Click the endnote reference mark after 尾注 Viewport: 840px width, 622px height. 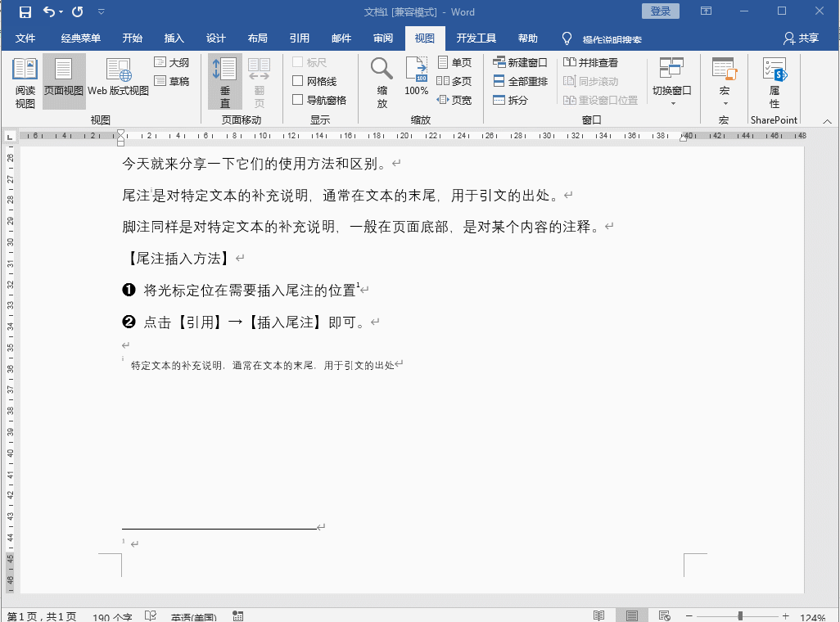tap(151, 190)
